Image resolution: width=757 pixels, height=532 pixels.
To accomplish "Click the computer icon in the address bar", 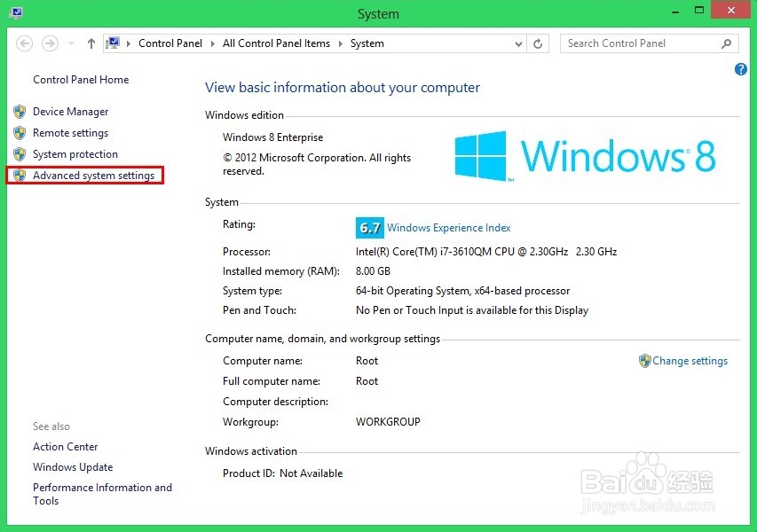I will (113, 43).
